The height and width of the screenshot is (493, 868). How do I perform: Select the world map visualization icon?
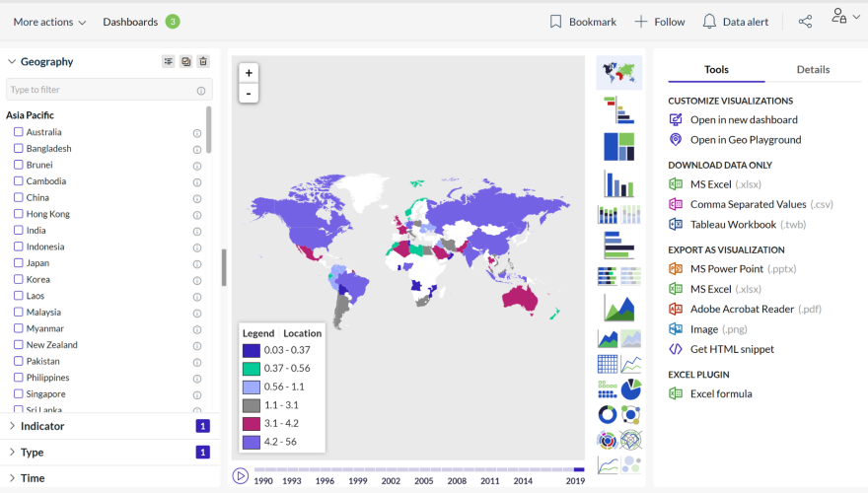click(x=618, y=72)
